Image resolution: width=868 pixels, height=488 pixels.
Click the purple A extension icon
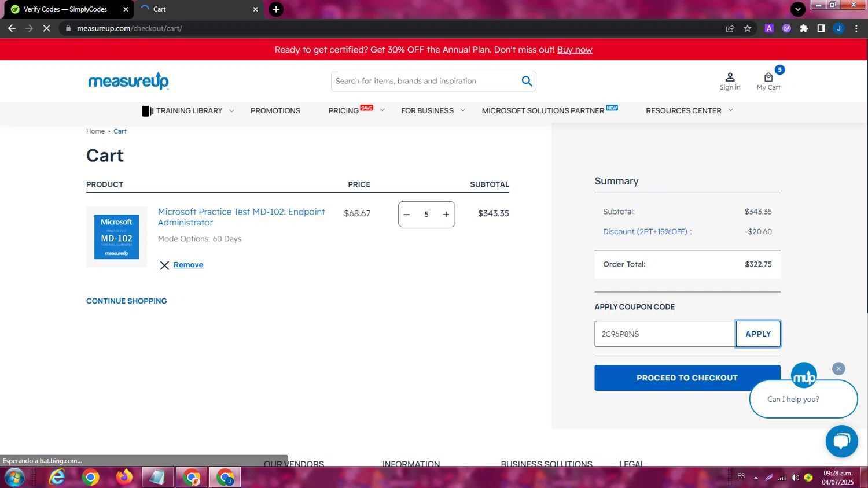[769, 28]
